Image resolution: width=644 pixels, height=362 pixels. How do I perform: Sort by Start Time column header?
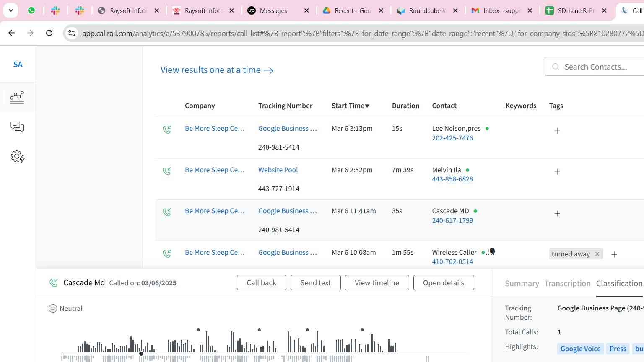pyautogui.click(x=351, y=106)
